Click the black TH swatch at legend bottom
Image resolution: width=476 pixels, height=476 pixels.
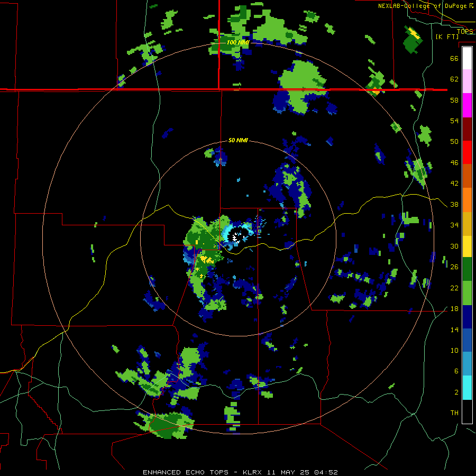pyautogui.click(x=467, y=411)
